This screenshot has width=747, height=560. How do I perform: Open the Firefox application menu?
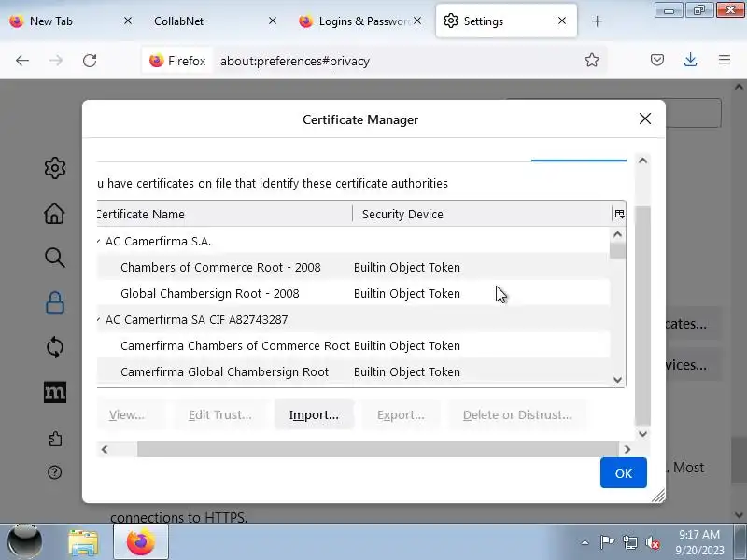(725, 60)
